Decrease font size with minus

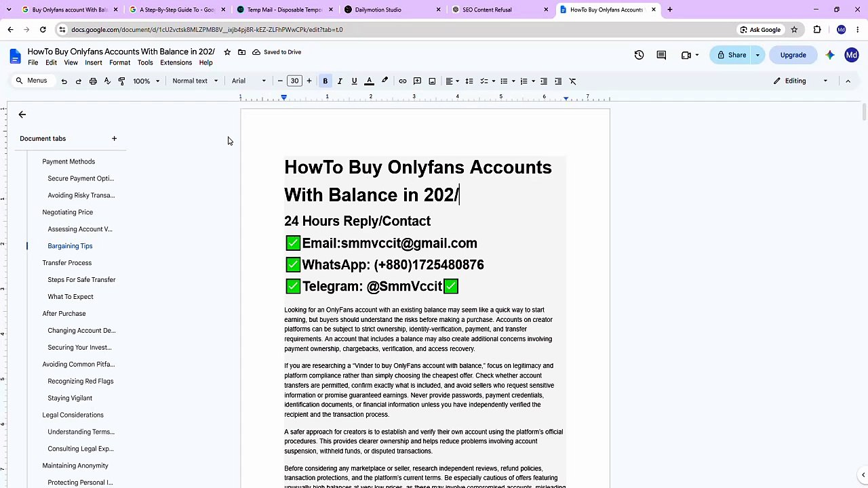(x=280, y=81)
